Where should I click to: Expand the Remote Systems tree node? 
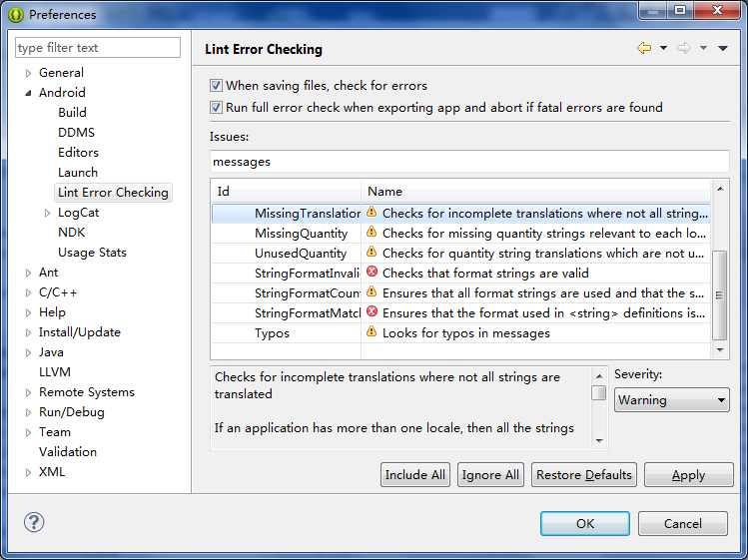coord(28,392)
